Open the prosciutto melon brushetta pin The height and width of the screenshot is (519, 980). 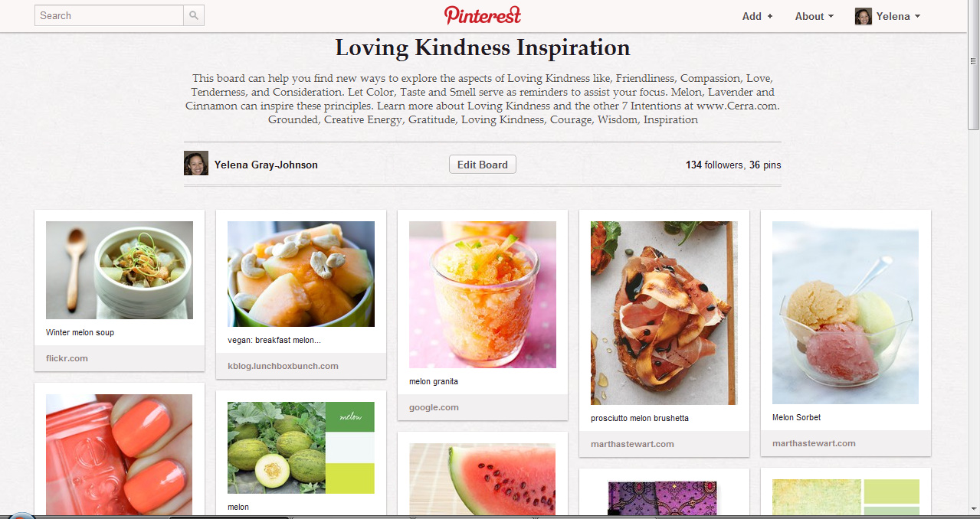[x=664, y=313]
